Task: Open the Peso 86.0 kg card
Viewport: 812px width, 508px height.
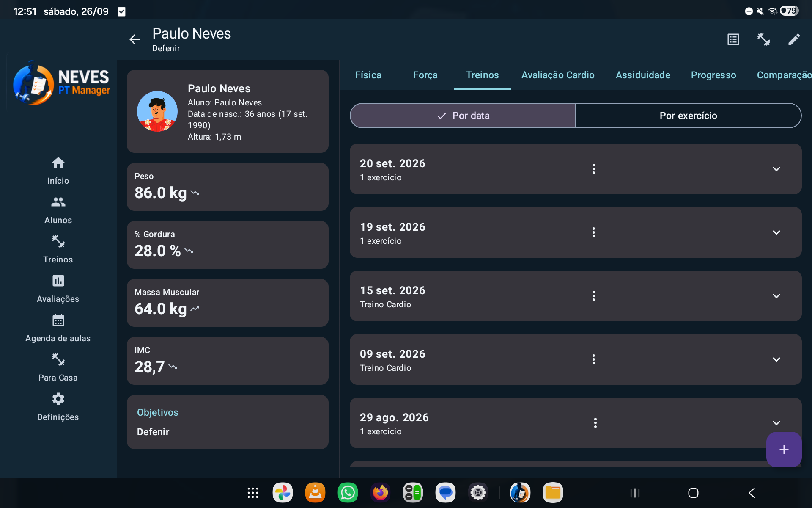Action: pyautogui.click(x=228, y=187)
